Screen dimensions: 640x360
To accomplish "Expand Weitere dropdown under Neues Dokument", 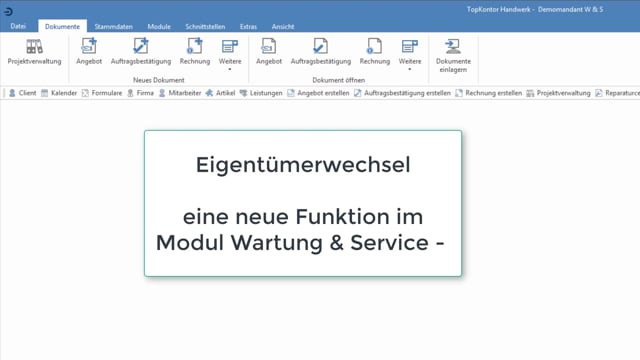I will point(230,55).
